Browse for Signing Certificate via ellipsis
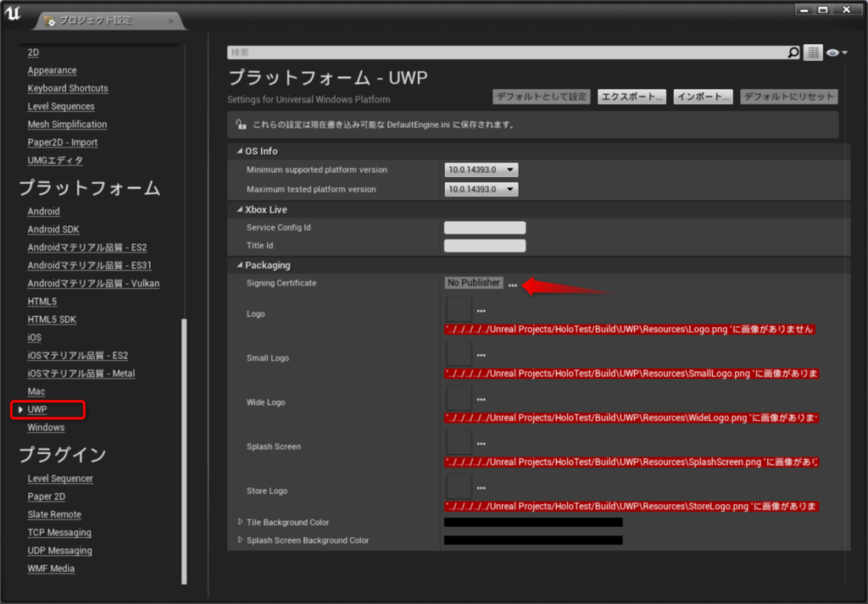The image size is (868, 604). pyautogui.click(x=513, y=285)
